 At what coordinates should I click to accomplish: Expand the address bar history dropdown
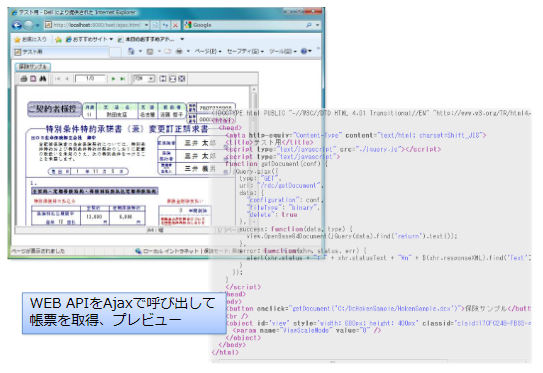click(x=146, y=25)
